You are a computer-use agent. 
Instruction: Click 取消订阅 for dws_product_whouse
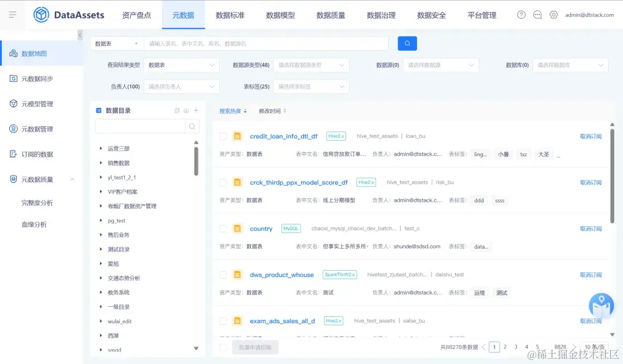click(x=591, y=275)
